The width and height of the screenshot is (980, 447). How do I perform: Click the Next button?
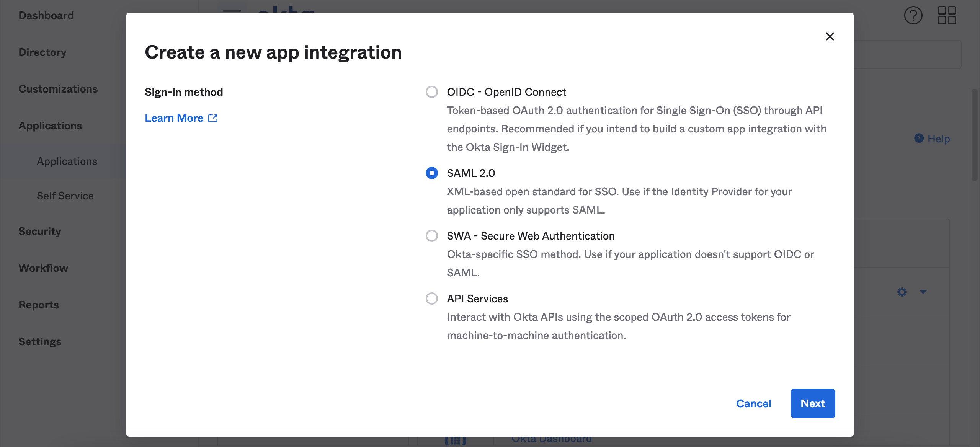[x=812, y=403]
